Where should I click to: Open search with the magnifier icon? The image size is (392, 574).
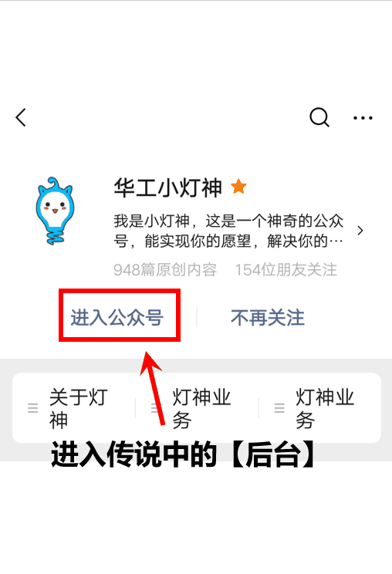tap(319, 117)
